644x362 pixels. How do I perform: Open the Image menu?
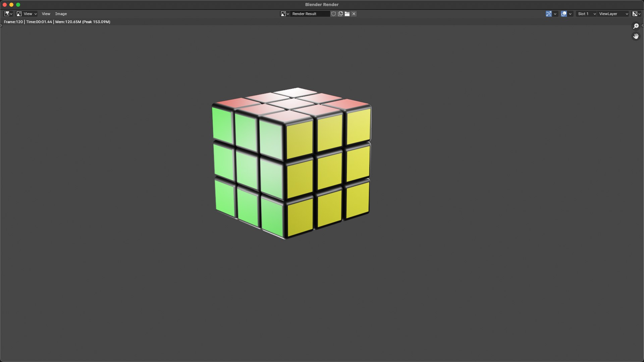point(61,14)
